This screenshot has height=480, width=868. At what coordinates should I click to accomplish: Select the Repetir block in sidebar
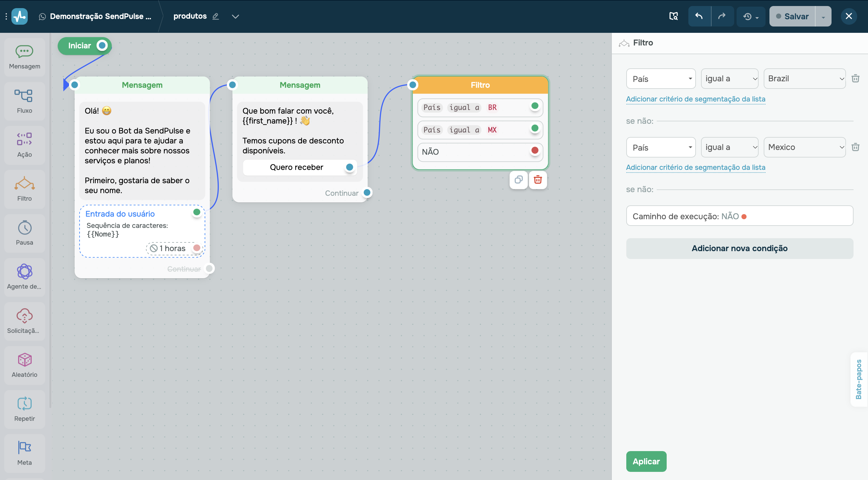pos(25,409)
